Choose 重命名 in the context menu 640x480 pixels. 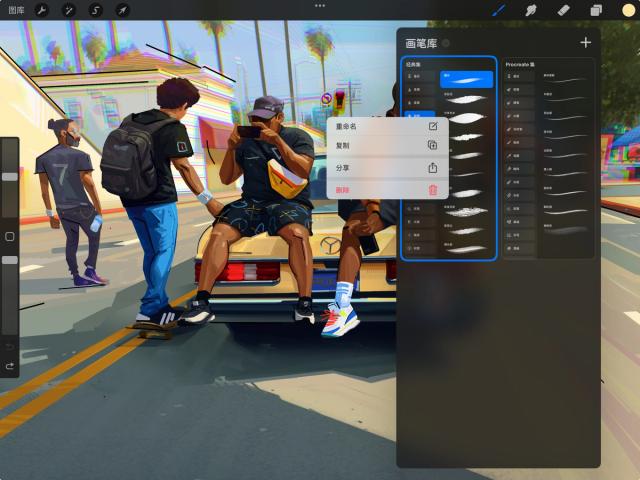pos(387,127)
